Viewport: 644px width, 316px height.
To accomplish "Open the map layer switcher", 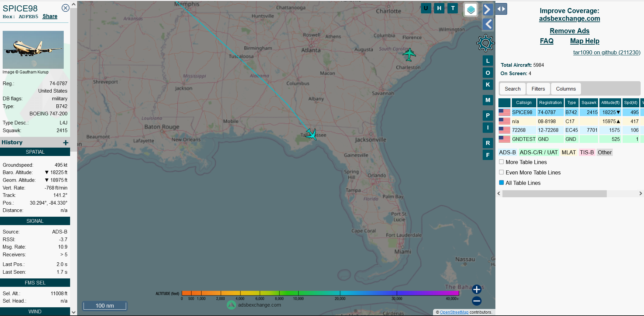I will tap(471, 10).
